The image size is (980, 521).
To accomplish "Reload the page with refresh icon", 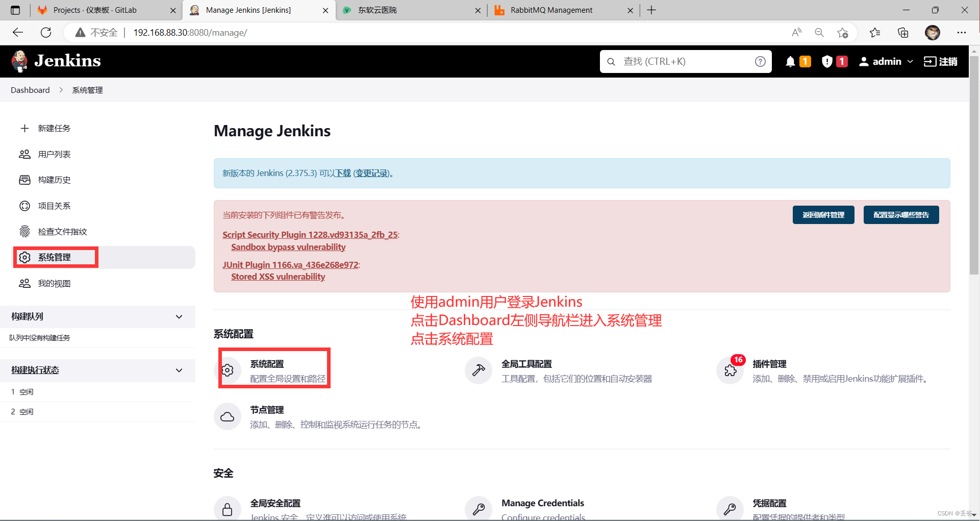I will 46,33.
